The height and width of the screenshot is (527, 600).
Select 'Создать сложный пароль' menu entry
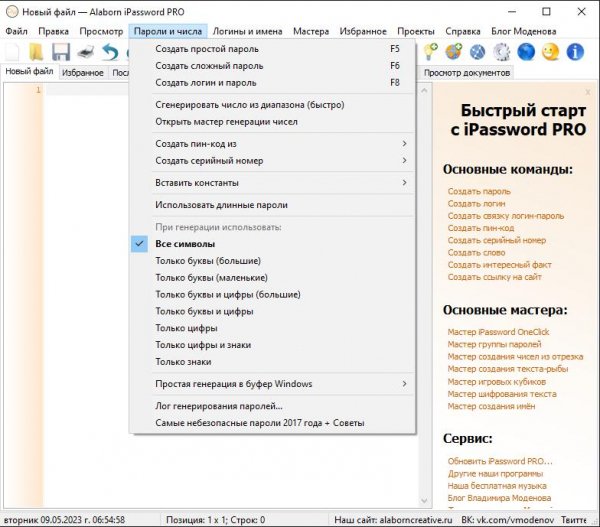coord(273,66)
